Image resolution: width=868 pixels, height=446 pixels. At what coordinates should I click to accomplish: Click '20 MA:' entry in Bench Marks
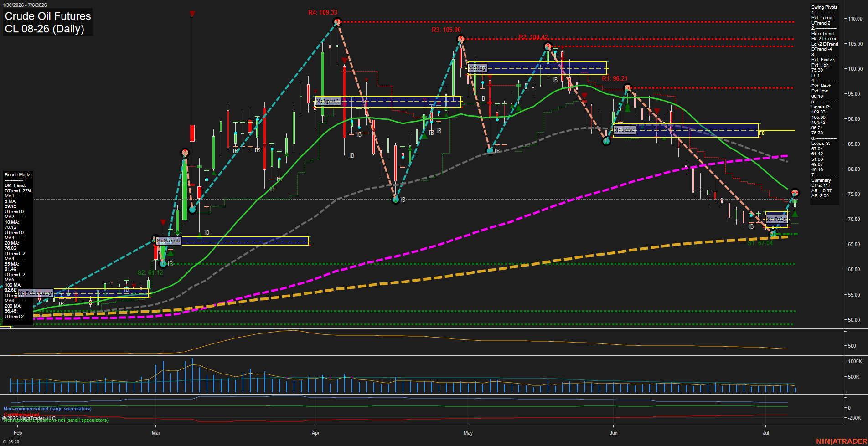(x=12, y=243)
